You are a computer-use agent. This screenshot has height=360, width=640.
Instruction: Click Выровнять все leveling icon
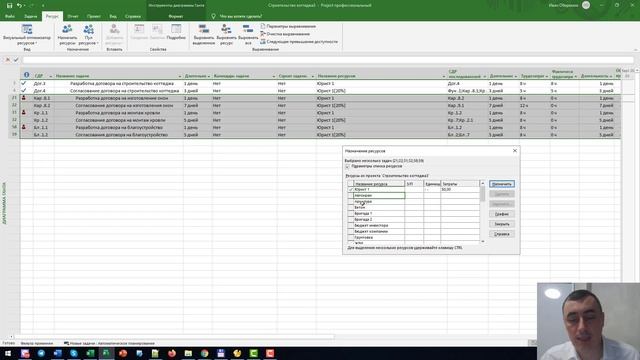(x=248, y=34)
